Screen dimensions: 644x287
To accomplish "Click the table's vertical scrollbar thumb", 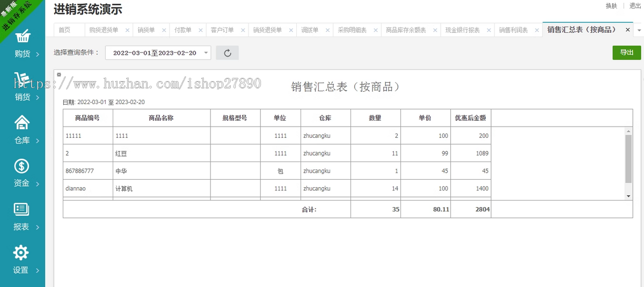I will pos(628,159).
